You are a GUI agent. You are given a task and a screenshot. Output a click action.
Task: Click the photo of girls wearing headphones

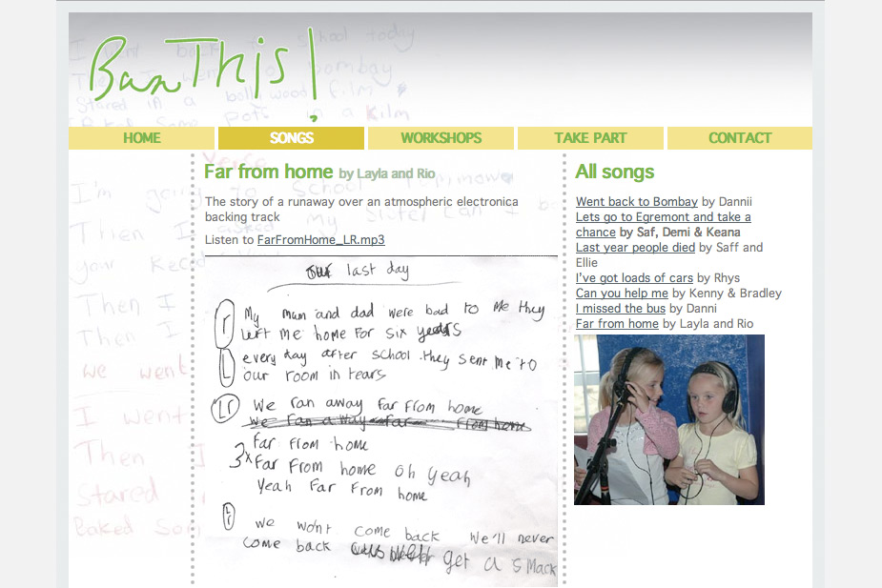(668, 419)
